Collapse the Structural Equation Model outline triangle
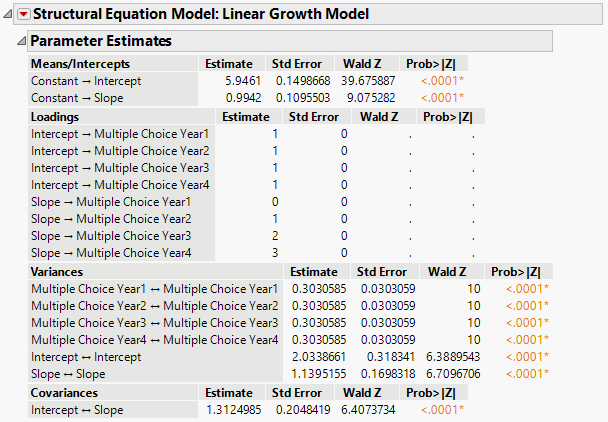Screen dimensions: 608x422 click(9, 14)
